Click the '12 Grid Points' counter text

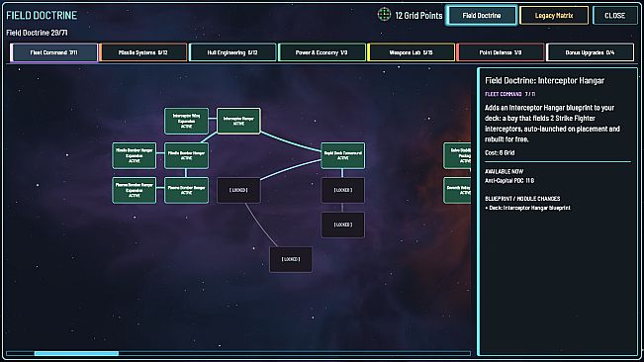pyautogui.click(x=418, y=16)
